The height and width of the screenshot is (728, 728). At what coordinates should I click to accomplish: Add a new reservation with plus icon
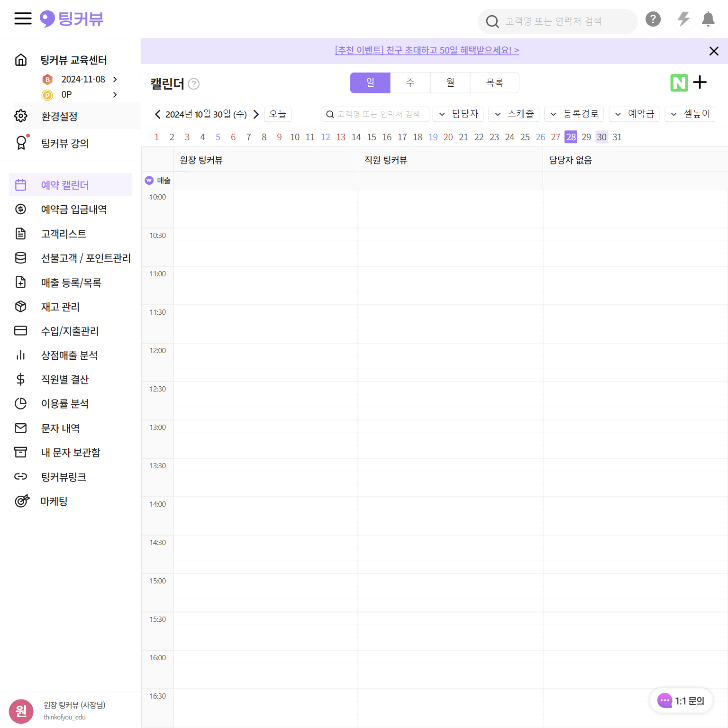click(700, 82)
